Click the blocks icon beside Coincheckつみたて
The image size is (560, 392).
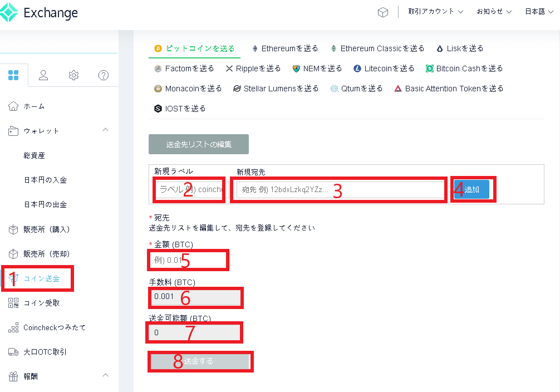[13, 327]
